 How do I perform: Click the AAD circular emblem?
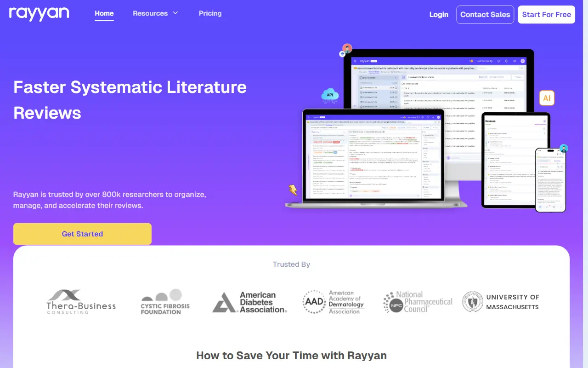click(x=314, y=302)
